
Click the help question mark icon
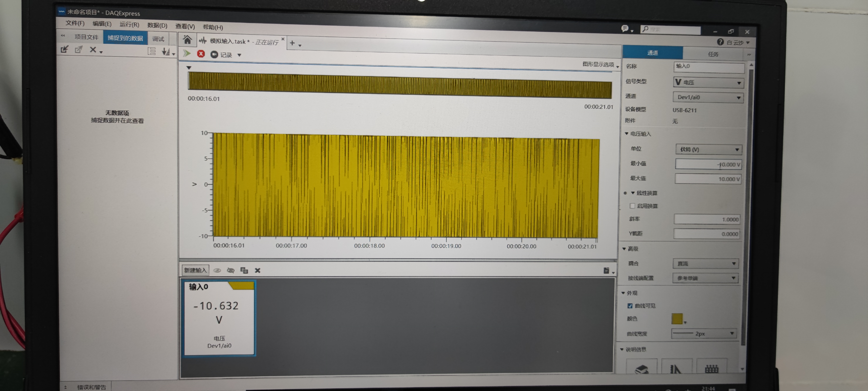(x=720, y=42)
